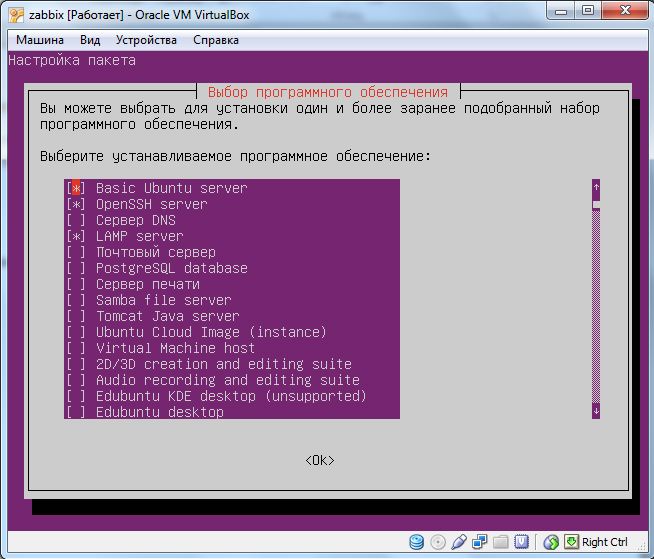Click the scrollbar thumb in software list
This screenshot has height=559, width=654.
point(596,204)
